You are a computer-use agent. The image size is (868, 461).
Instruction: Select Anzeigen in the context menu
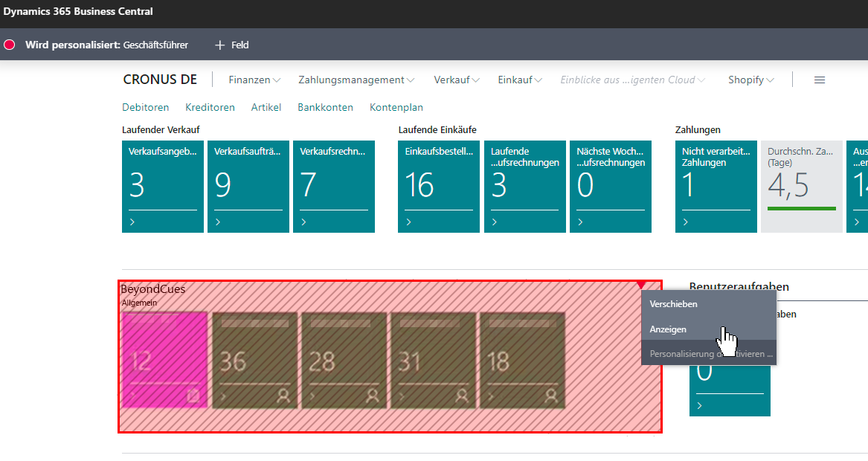tap(669, 329)
